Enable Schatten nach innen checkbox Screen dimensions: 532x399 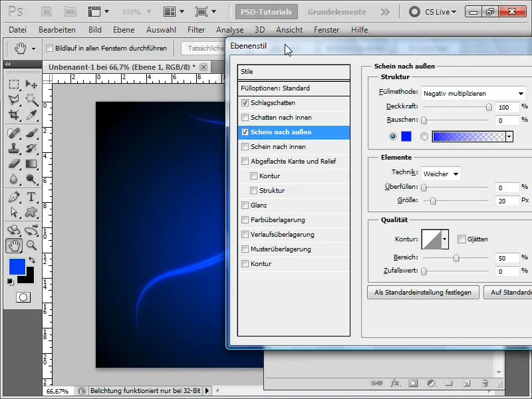coord(245,118)
